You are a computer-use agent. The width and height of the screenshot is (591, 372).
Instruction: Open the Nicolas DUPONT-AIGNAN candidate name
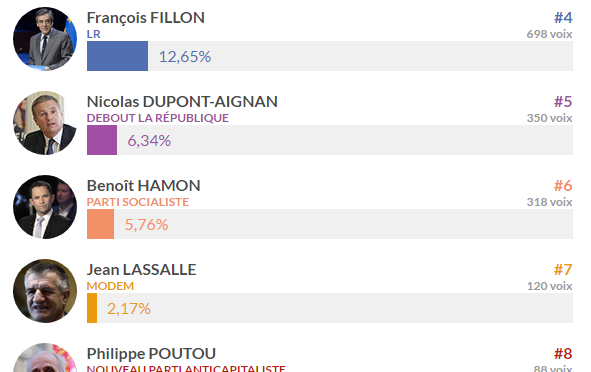[182, 102]
